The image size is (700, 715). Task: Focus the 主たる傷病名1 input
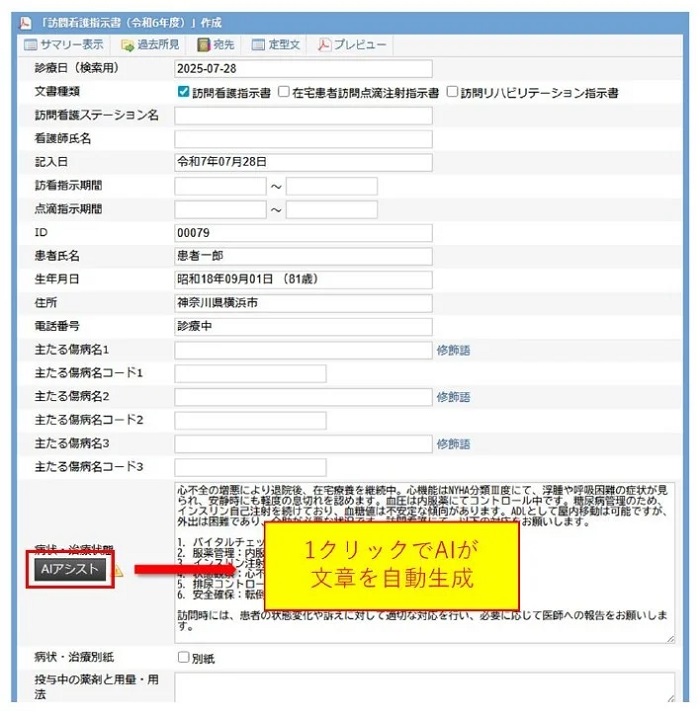[x=303, y=350]
